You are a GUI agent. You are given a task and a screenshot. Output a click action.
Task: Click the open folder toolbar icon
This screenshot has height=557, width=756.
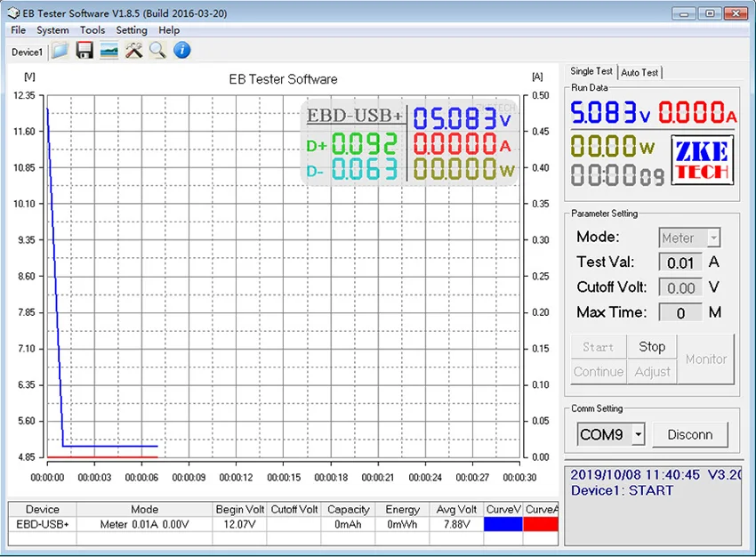60,51
